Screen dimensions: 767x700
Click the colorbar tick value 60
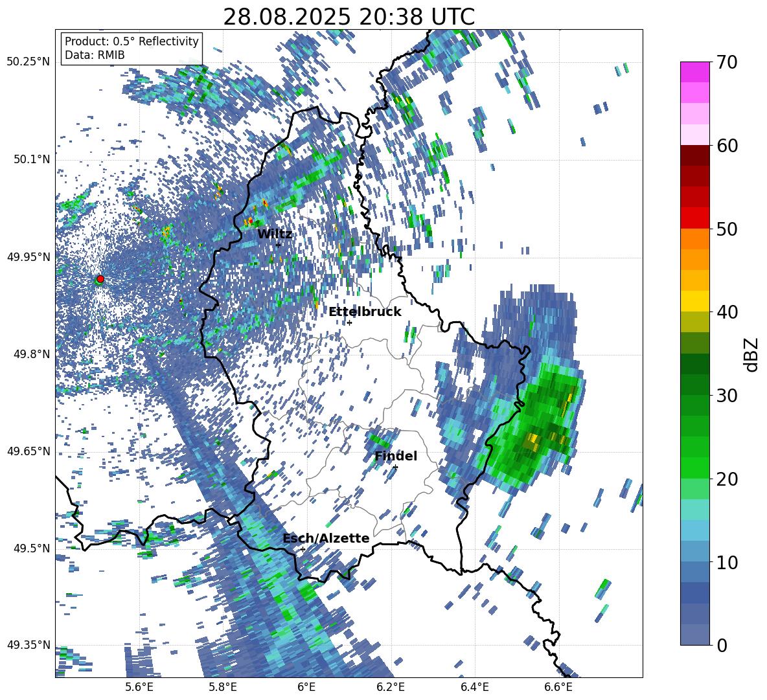(x=727, y=146)
